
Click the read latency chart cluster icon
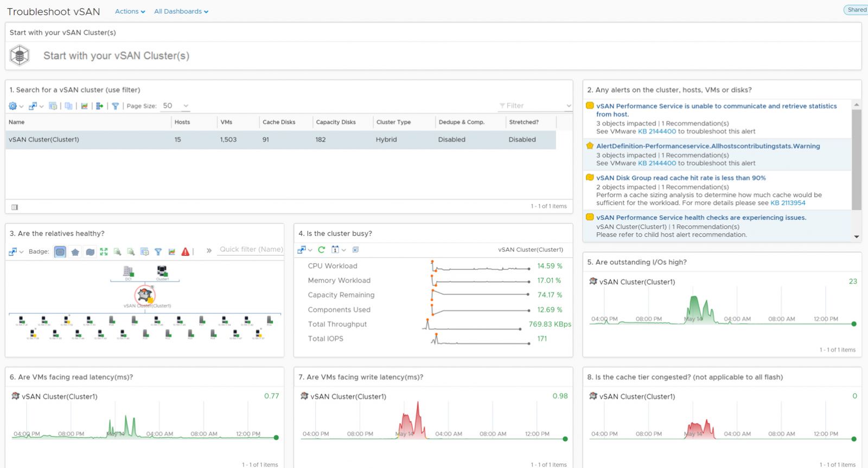point(15,396)
